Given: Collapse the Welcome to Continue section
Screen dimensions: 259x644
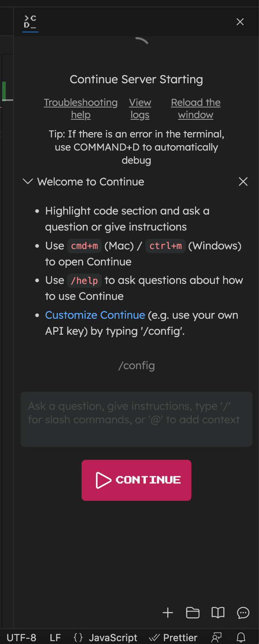Looking at the screenshot, I should point(27,181).
